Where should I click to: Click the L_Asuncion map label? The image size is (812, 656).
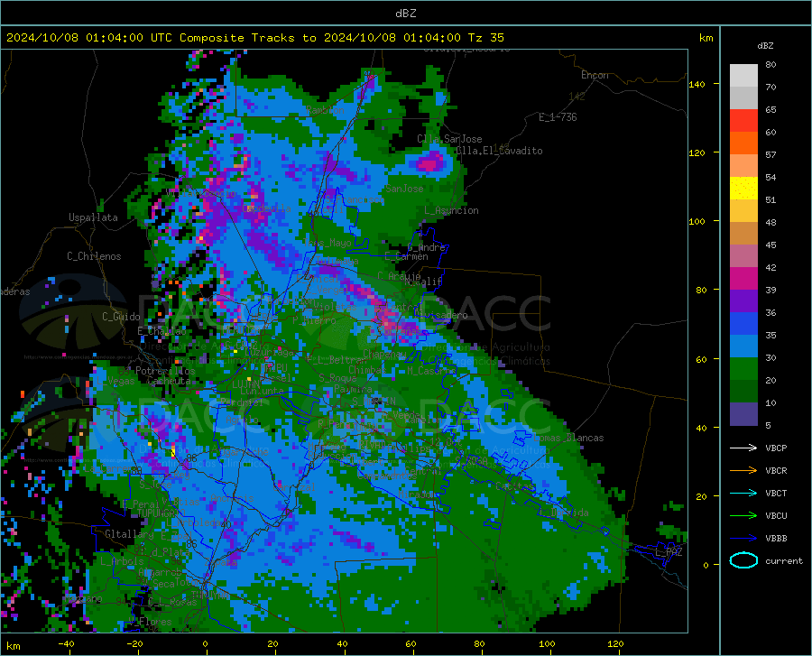(x=451, y=210)
